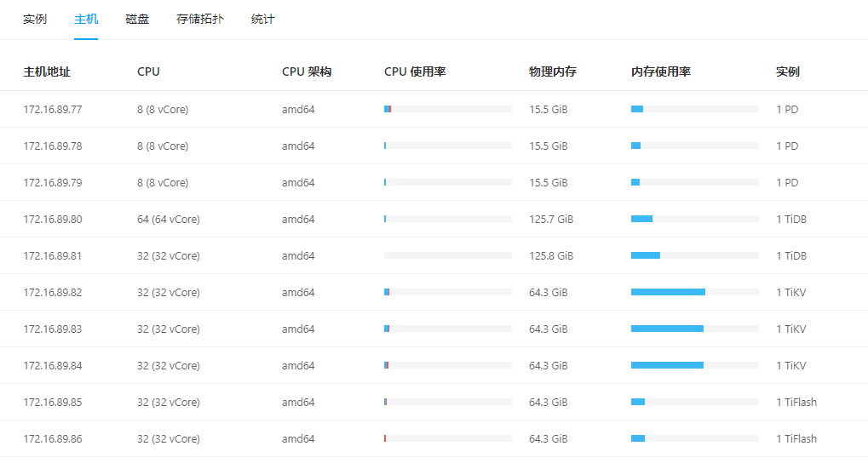868x469 pixels.
Task: Click the 125.7 GiB memory value
Action: click(x=551, y=219)
